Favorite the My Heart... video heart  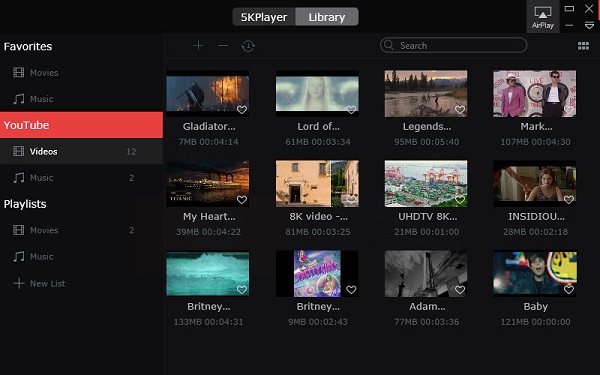[x=242, y=200]
